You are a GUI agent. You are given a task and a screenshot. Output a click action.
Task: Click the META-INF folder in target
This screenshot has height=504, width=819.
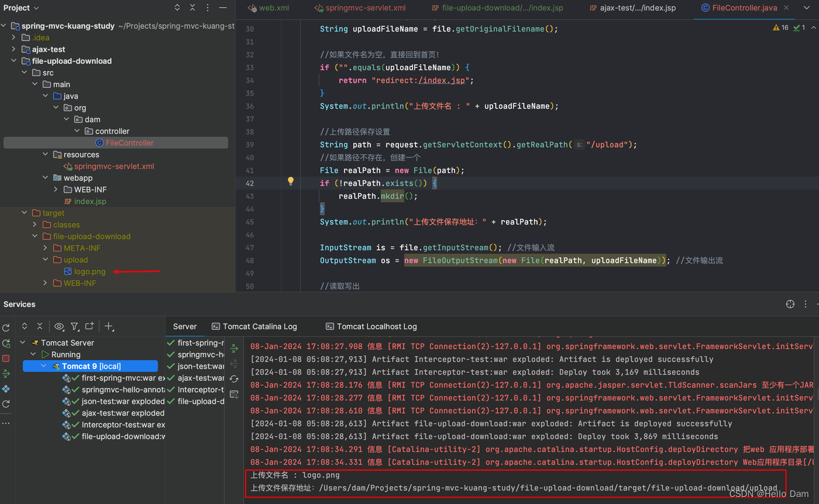point(77,248)
